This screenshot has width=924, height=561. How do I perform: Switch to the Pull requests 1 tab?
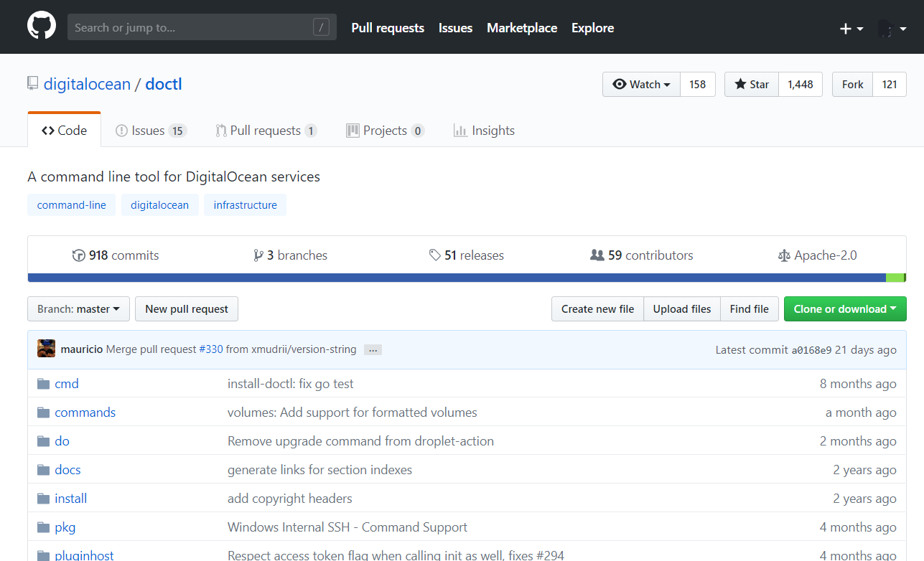tap(266, 131)
